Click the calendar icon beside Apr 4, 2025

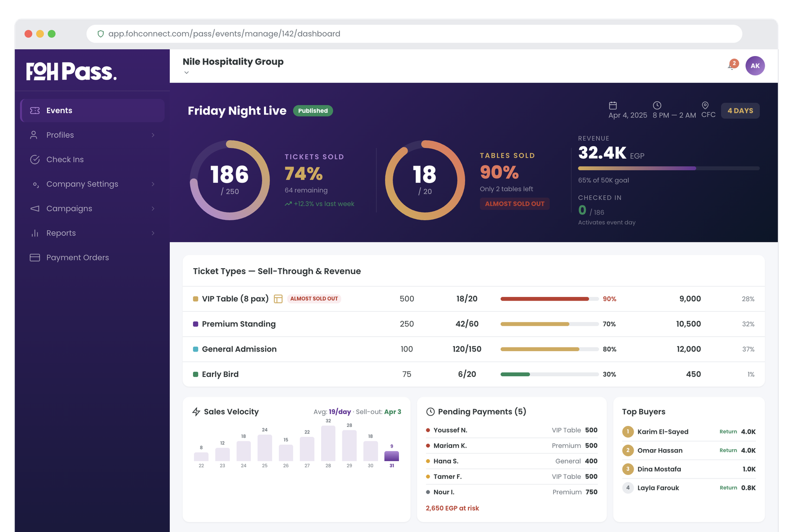point(614,105)
